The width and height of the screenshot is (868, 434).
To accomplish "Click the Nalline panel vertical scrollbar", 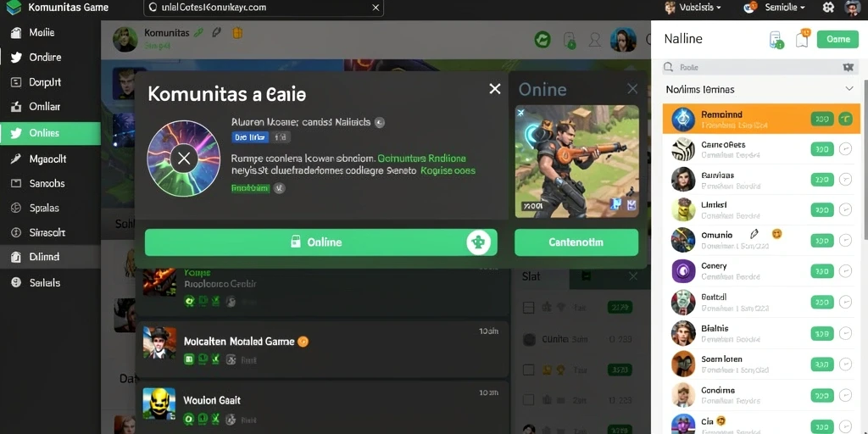I will [x=865, y=159].
